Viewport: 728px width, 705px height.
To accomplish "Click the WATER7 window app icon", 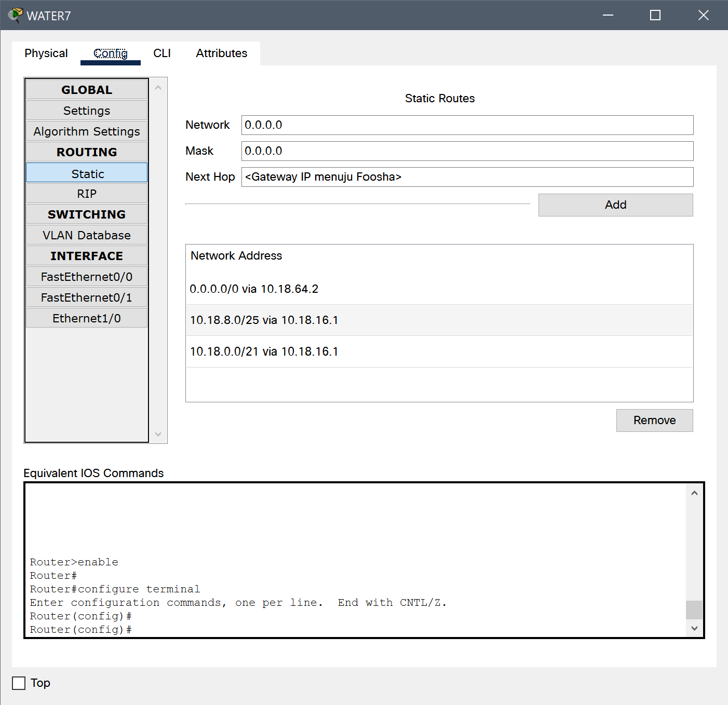I will [x=16, y=15].
